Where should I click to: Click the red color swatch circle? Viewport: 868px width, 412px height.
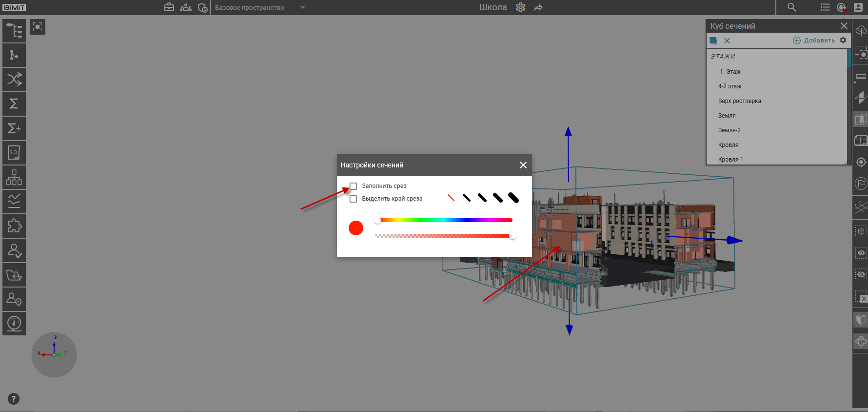coord(356,228)
